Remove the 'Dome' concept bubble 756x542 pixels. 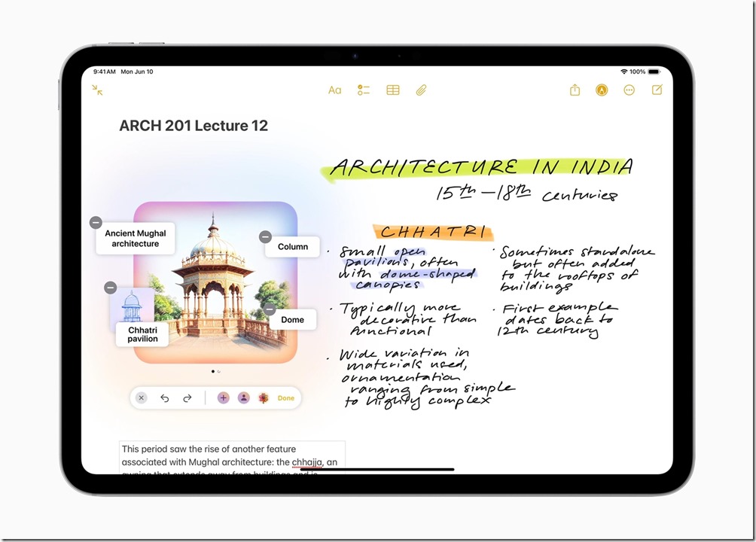tap(270, 309)
